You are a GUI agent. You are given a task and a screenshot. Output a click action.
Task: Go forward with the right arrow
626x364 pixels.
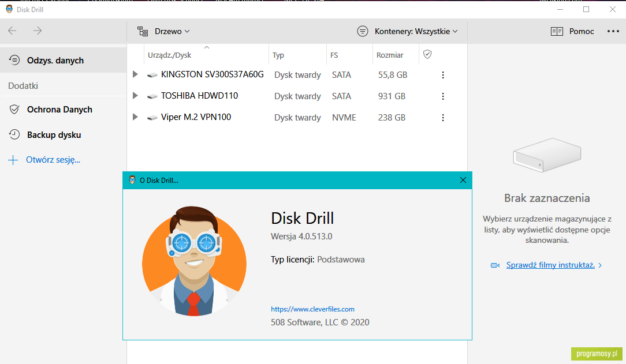pyautogui.click(x=38, y=31)
